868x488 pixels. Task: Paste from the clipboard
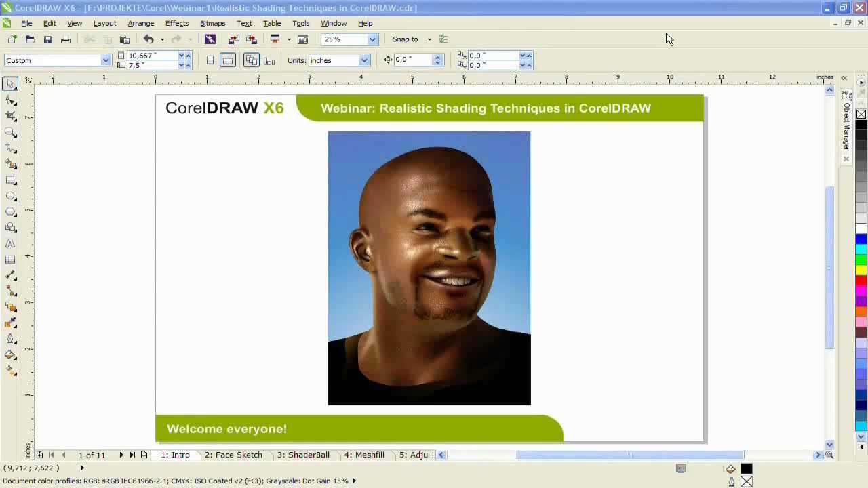tap(125, 39)
